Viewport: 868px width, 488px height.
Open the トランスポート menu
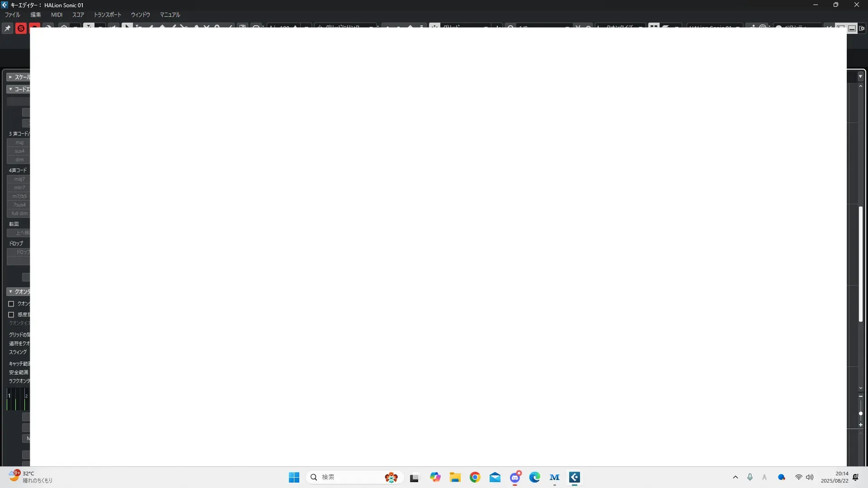pyautogui.click(x=107, y=15)
